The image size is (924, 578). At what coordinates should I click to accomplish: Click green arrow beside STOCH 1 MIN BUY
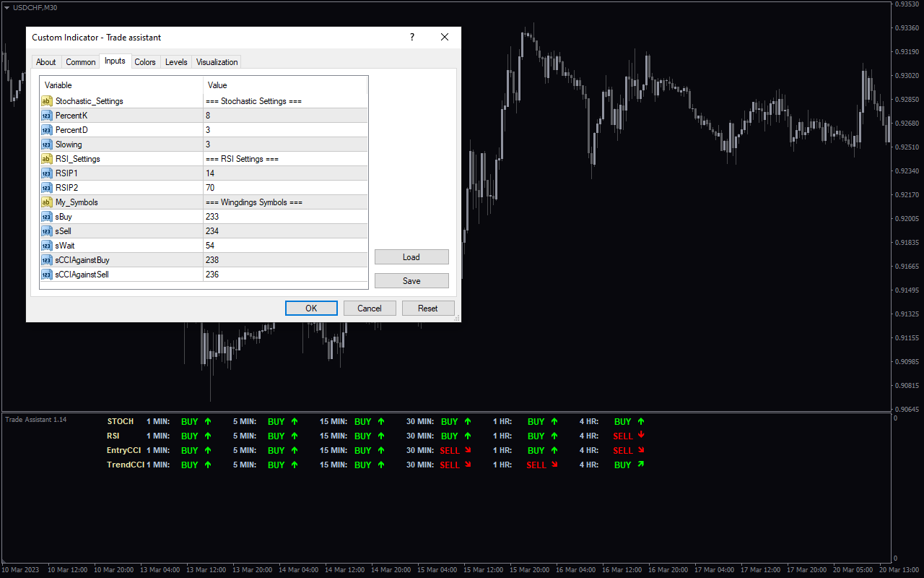coord(208,421)
